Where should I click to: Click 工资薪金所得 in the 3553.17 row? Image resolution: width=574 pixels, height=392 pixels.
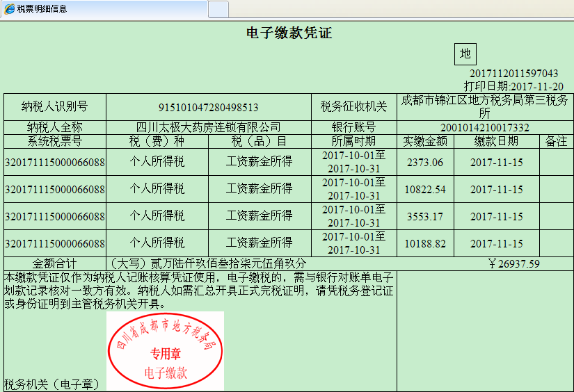(x=260, y=215)
